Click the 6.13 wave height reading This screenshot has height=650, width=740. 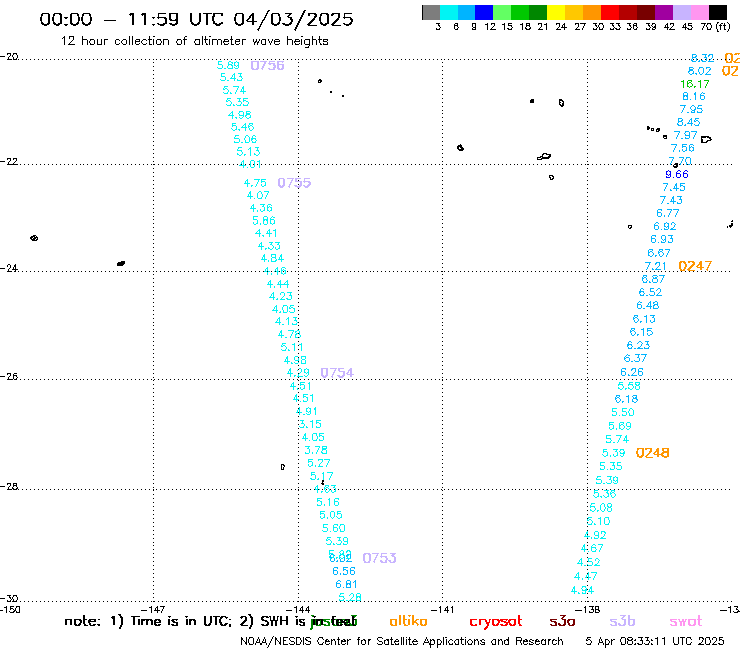[644, 319]
